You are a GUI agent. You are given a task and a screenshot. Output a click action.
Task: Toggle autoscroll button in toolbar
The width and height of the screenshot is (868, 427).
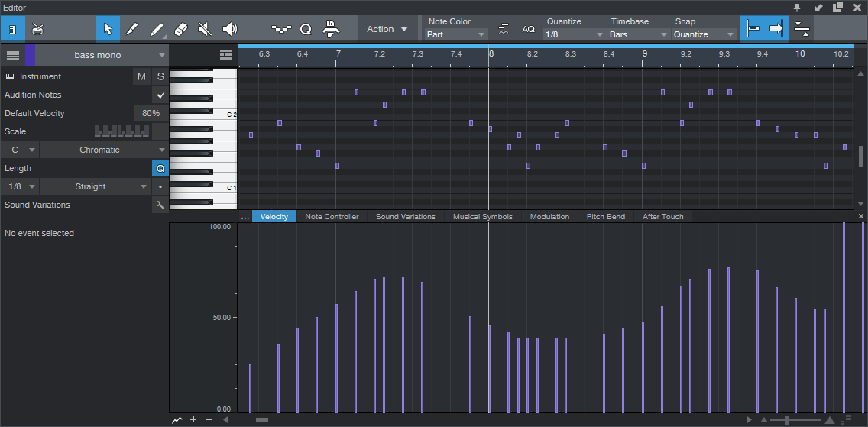click(x=776, y=29)
